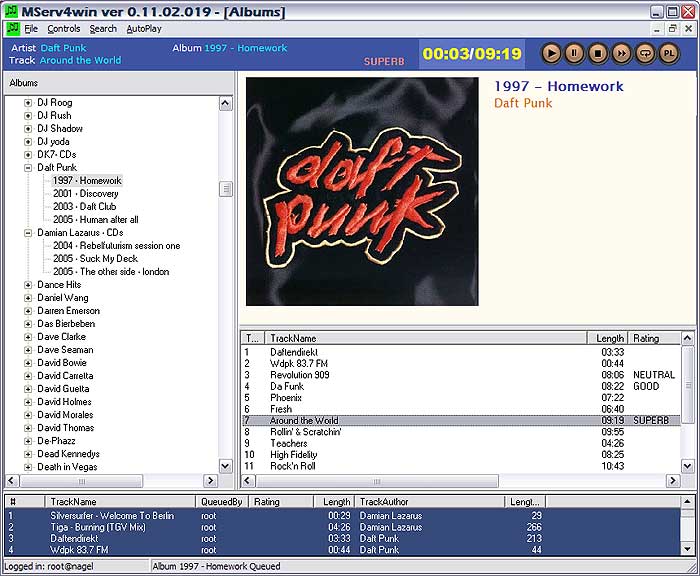This screenshot has height=576, width=700.
Task: Click the Albums panel header
Action: coord(119,83)
